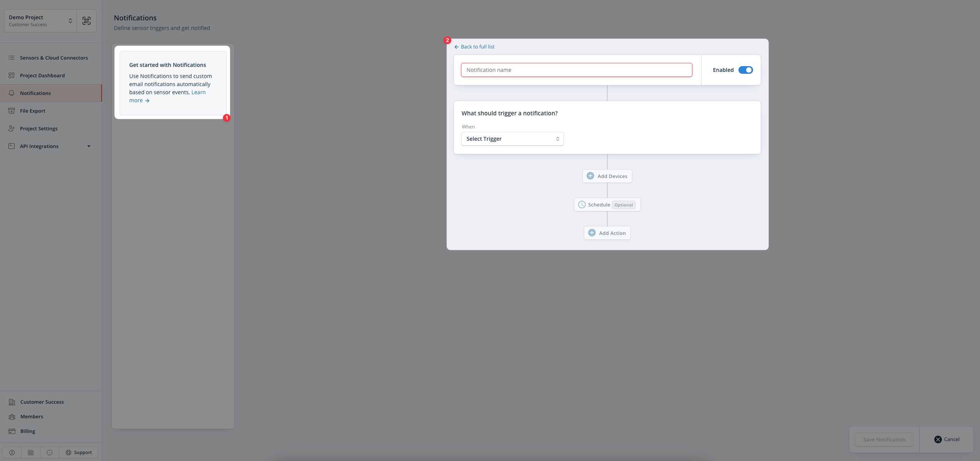The height and width of the screenshot is (461, 980).
Task: Click the QR code scanner icon
Action: [87, 21]
